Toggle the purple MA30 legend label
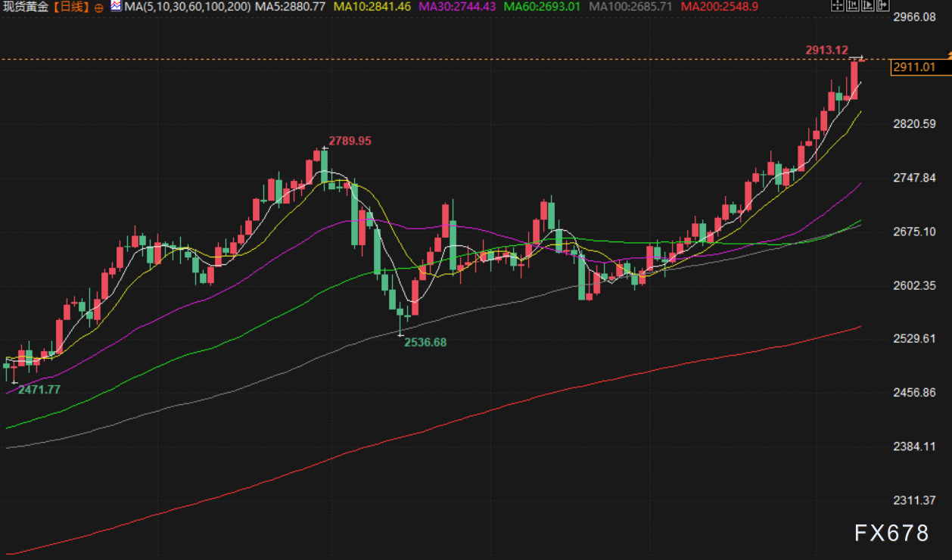The image size is (952, 560). click(x=456, y=7)
